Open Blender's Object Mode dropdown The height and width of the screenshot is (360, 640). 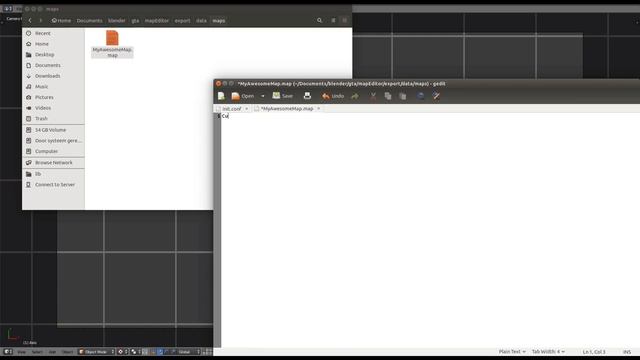(x=96, y=351)
